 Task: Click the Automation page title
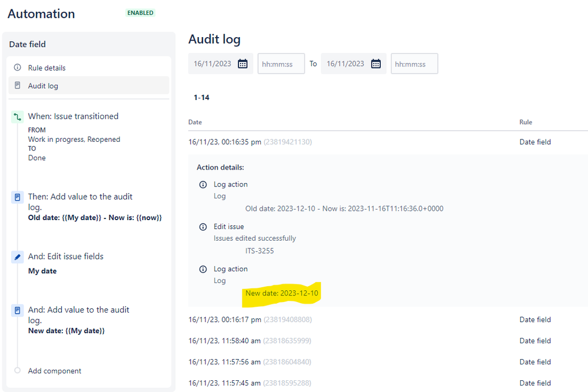pyautogui.click(x=41, y=14)
